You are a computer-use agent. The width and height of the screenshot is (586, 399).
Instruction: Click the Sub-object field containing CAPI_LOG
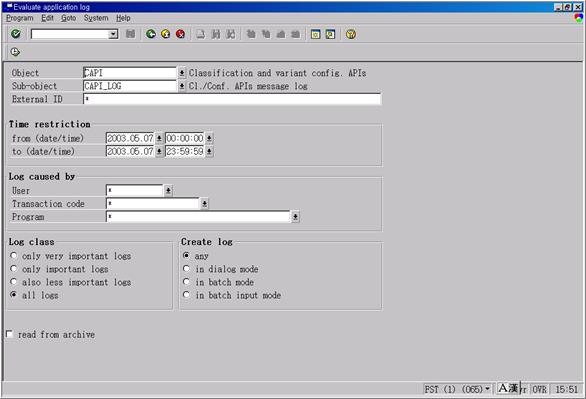coord(129,86)
